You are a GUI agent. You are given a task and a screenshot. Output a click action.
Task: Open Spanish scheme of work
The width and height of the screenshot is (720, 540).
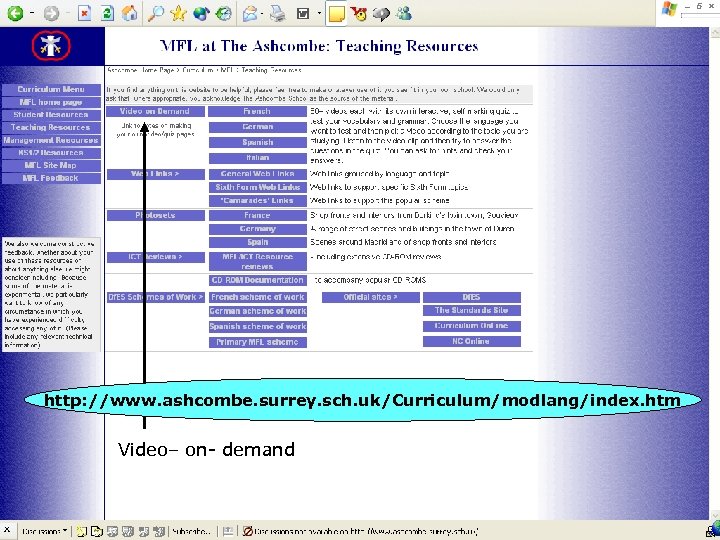258,326
